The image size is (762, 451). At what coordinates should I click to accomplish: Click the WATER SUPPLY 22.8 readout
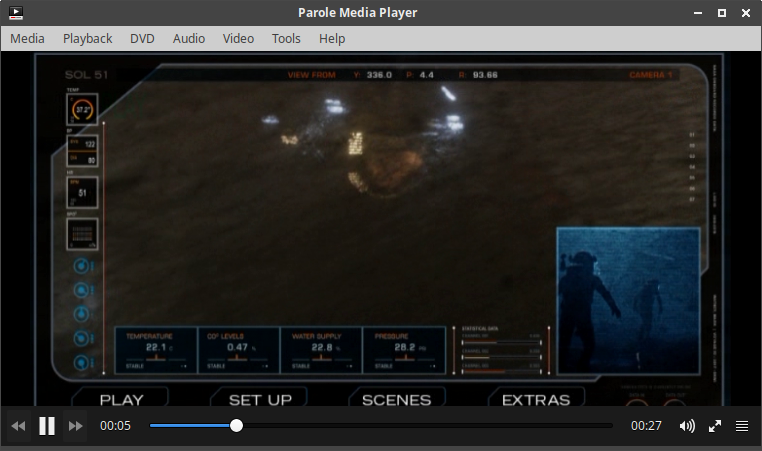tap(321, 350)
